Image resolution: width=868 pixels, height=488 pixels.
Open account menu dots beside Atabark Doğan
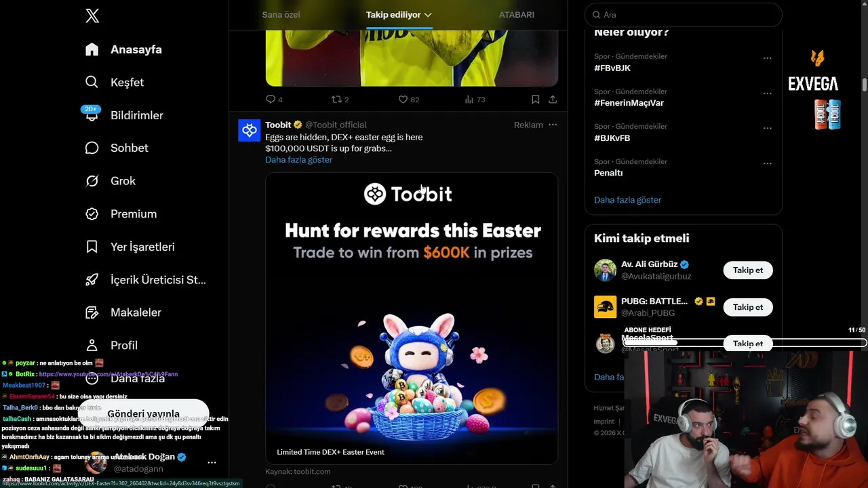click(212, 462)
